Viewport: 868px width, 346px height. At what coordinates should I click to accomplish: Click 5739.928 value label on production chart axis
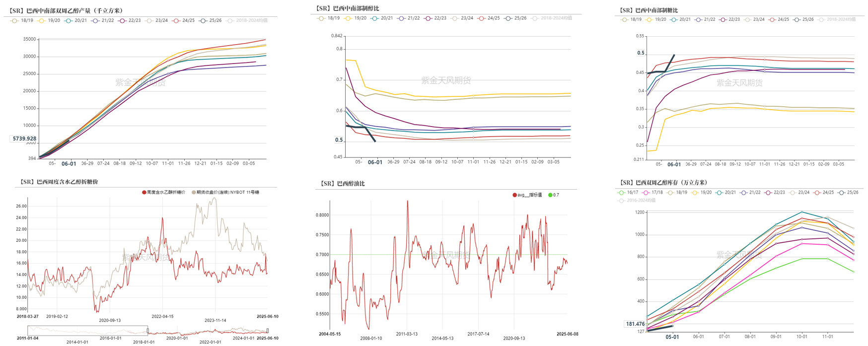[x=24, y=139]
